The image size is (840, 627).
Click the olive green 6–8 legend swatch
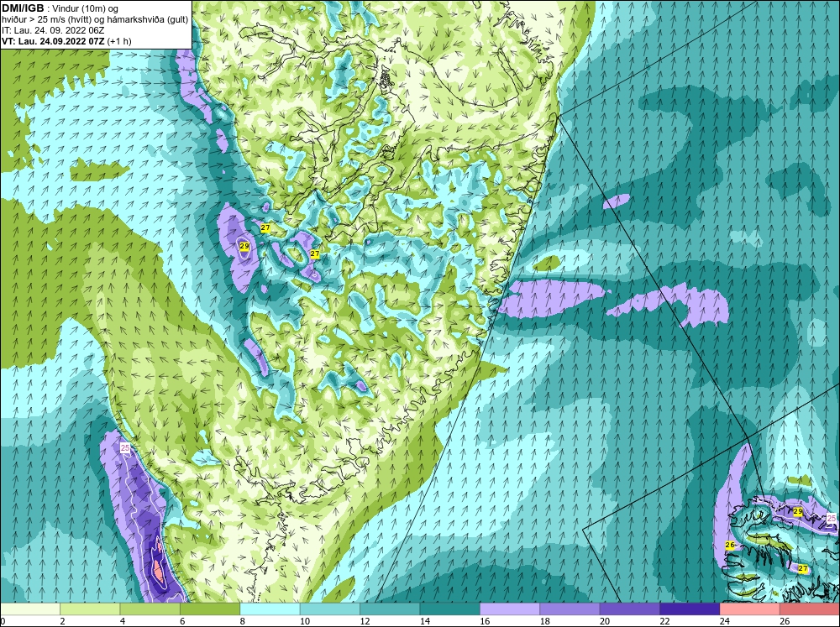tap(210, 609)
